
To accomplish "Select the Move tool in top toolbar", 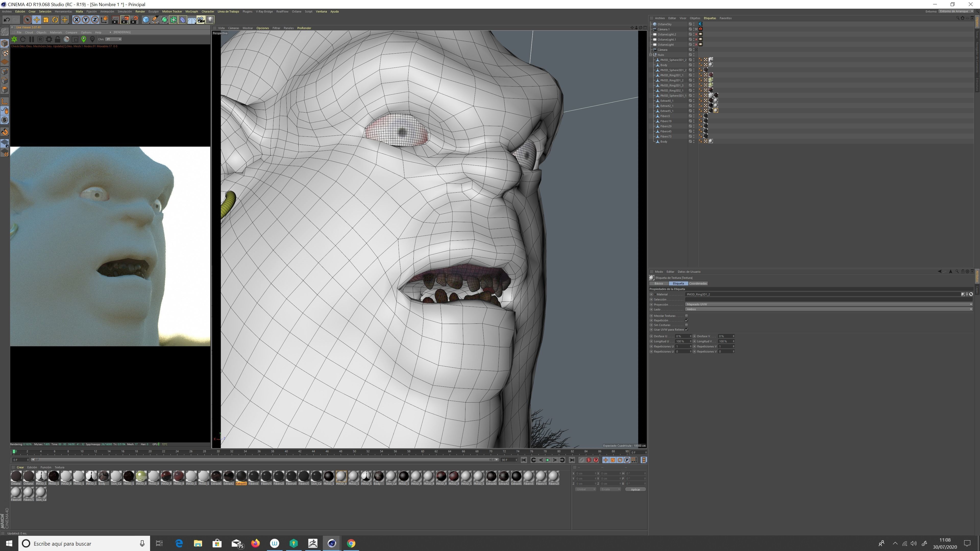I will point(37,20).
